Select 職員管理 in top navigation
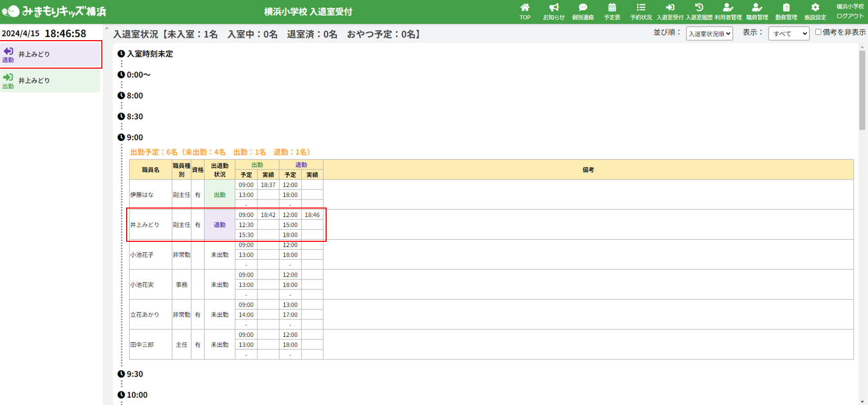This screenshot has height=405, width=868. [757, 11]
